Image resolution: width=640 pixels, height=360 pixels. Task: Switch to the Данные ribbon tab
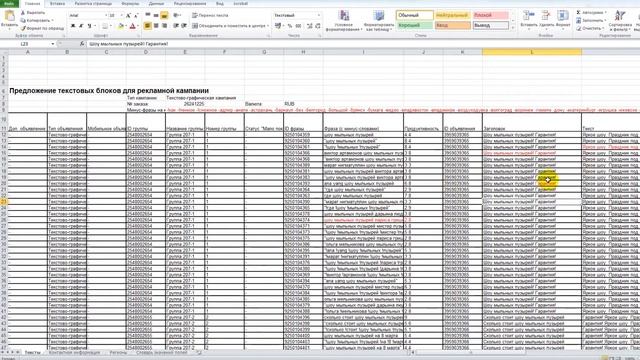pyautogui.click(x=156, y=3)
